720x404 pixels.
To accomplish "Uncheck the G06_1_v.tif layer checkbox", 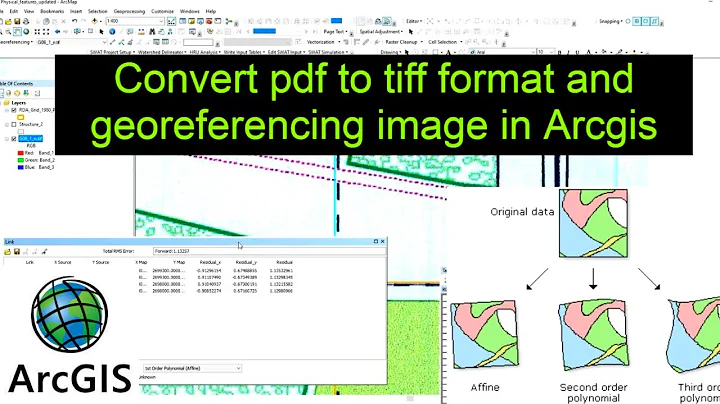I will [x=14, y=139].
